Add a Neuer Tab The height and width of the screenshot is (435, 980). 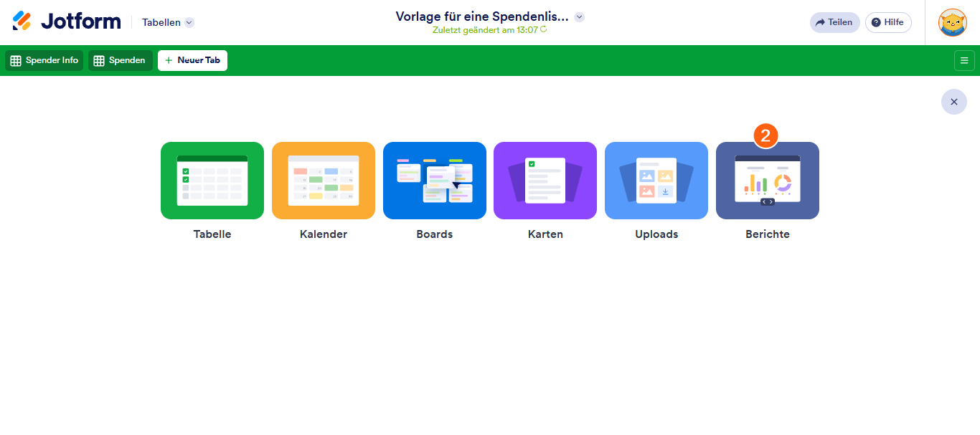(192, 60)
